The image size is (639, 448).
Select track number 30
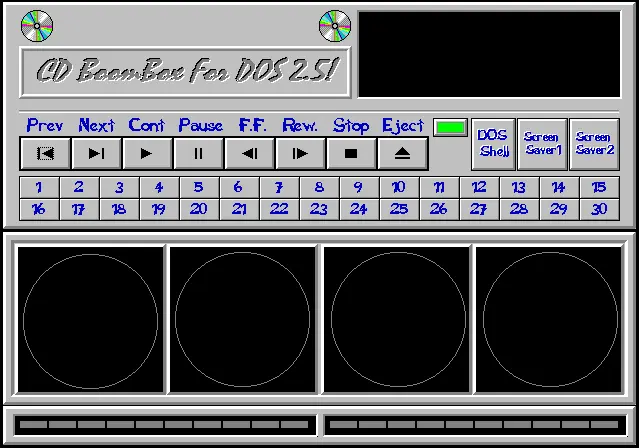coord(598,209)
